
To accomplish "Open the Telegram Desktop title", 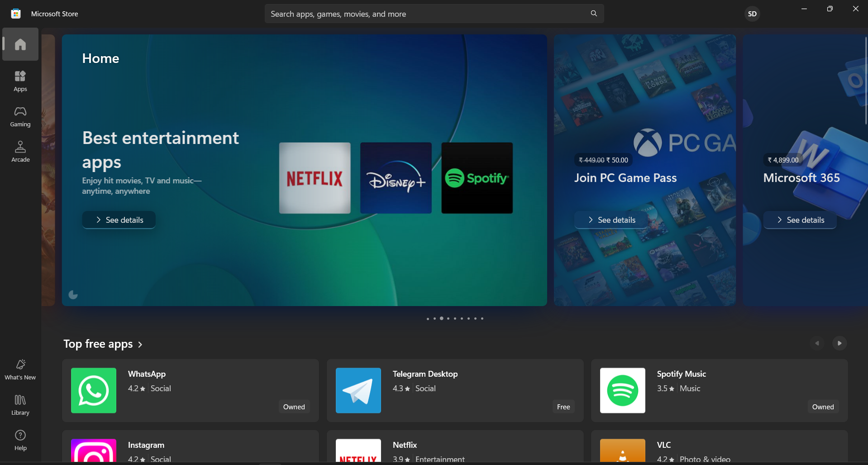I will pyautogui.click(x=425, y=374).
